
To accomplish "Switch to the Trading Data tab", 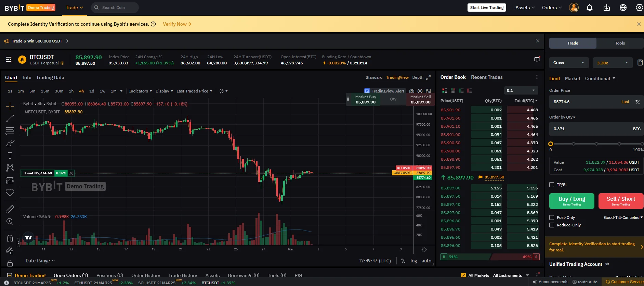I will click(x=50, y=78).
